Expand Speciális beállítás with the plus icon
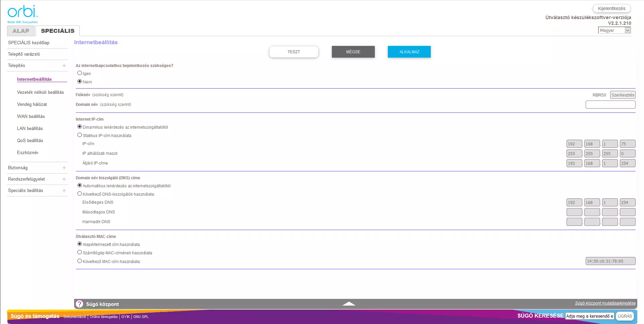Screen dimensions: 644x324 click(64, 191)
